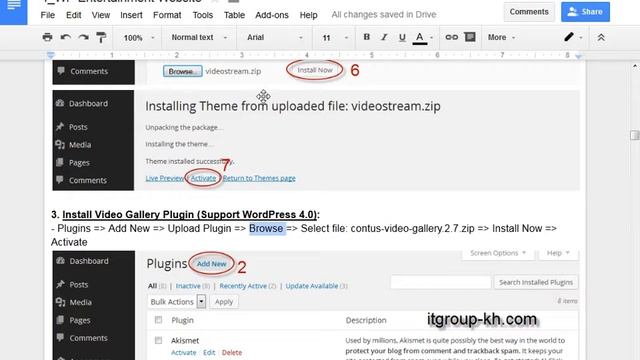The height and width of the screenshot is (360, 640).
Task: Click the Print icon in toolbar
Action: pos(47,38)
